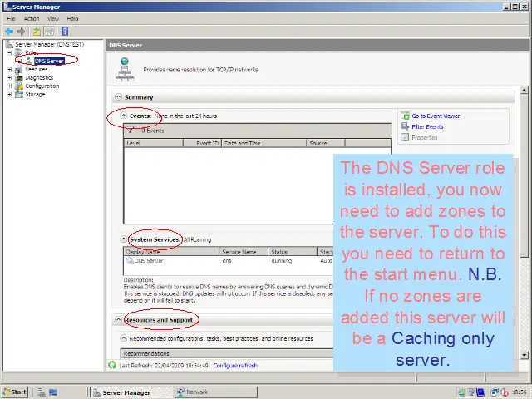Expand the Features tree node

click(9, 69)
